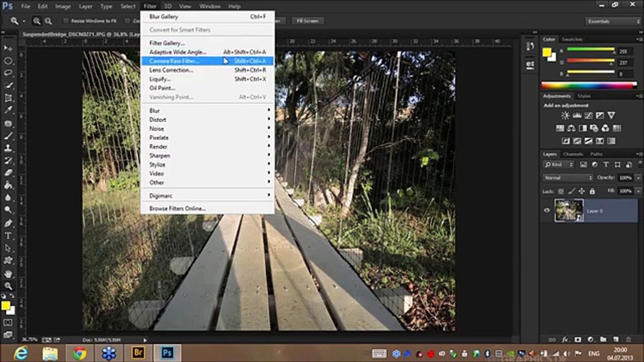Image resolution: width=644 pixels, height=362 pixels.
Task: Add a Vibrance adjustment
Action: click(x=611, y=116)
